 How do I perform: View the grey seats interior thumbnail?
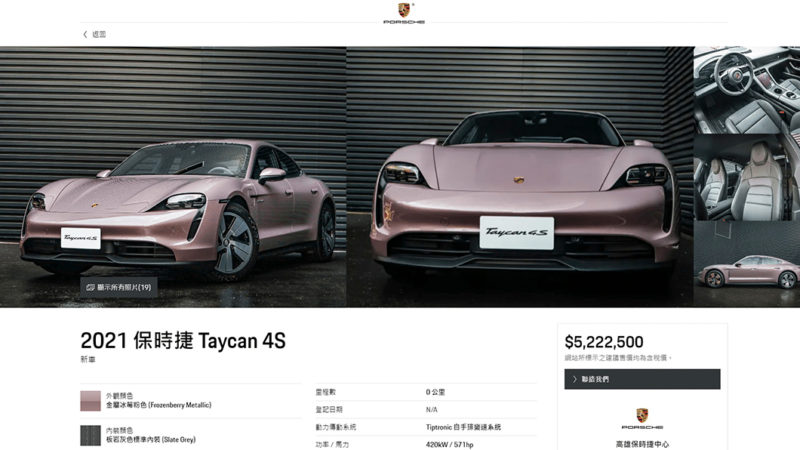[747, 178]
